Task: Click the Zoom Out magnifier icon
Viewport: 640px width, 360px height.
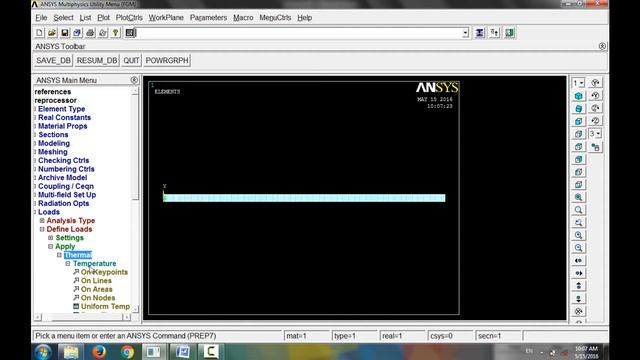Action: tap(578, 248)
